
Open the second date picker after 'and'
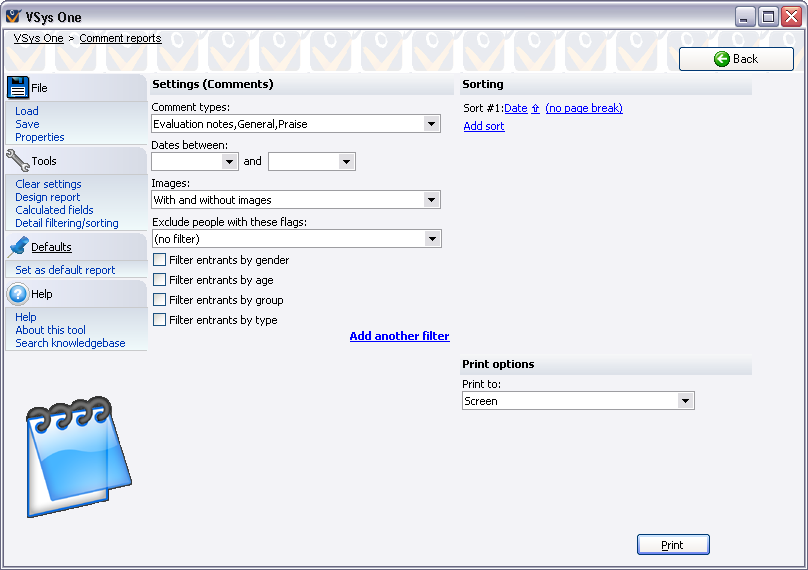point(346,162)
